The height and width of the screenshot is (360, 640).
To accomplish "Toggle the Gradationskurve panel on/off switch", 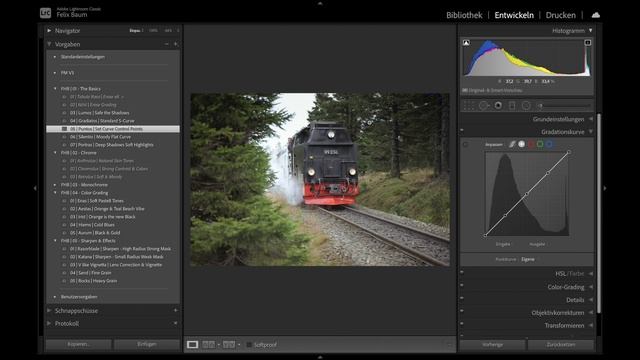I will point(462,130).
